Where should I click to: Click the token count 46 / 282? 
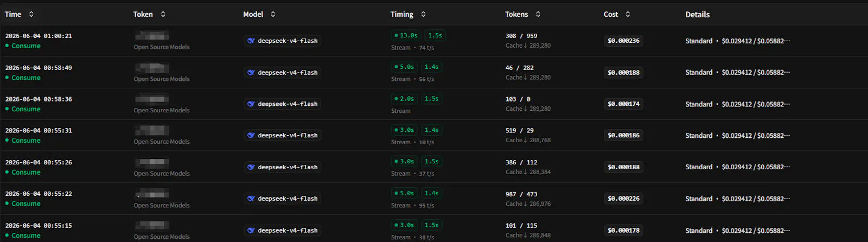coord(520,68)
